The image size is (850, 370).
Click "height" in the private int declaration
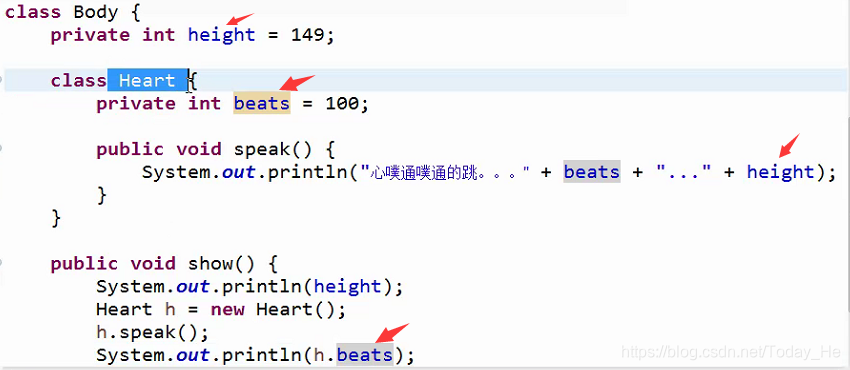click(221, 35)
